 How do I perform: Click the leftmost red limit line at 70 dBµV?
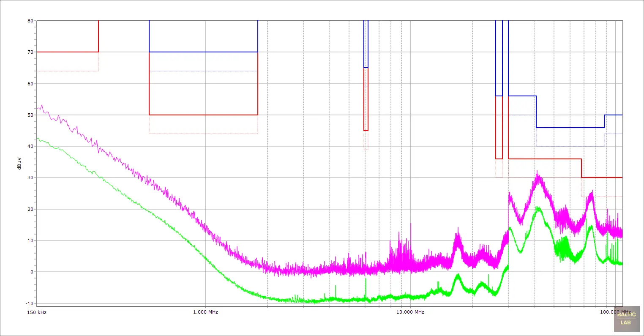pyautogui.click(x=68, y=52)
